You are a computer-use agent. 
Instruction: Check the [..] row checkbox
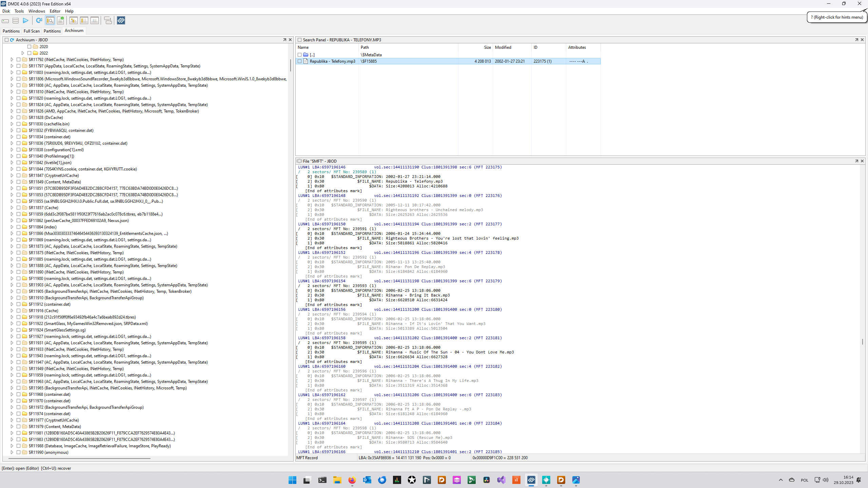299,55
